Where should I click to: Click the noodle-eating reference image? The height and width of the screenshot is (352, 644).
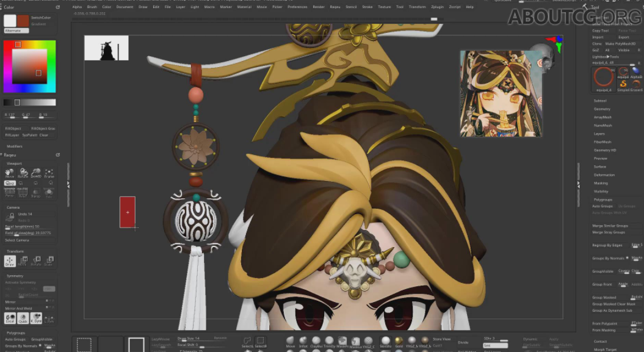click(501, 93)
